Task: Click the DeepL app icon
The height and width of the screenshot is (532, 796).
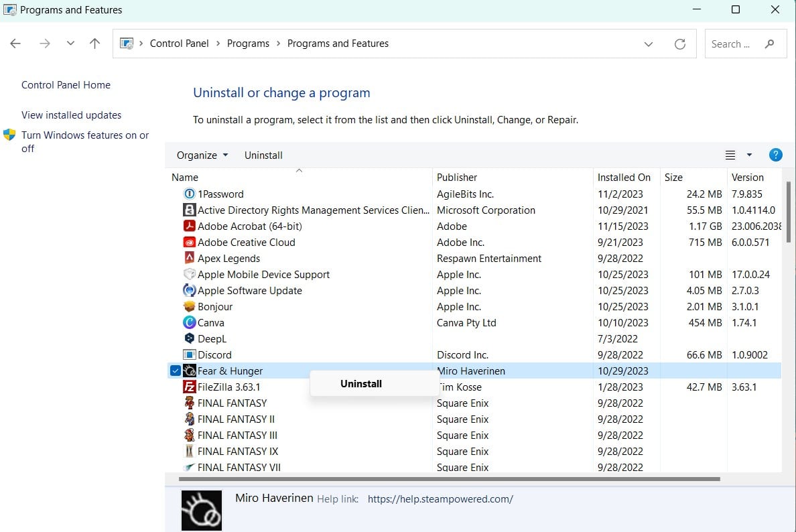Action: (190, 338)
